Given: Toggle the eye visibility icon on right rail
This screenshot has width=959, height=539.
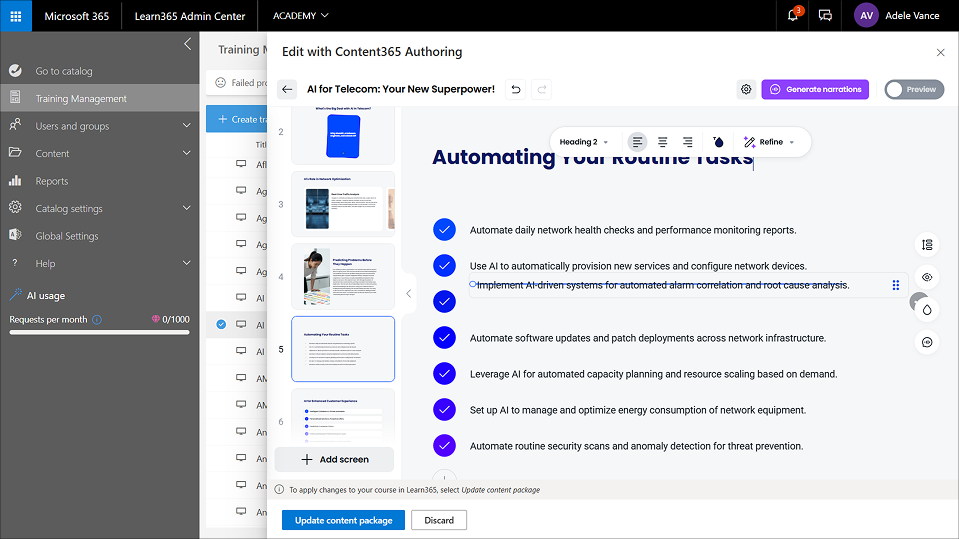Looking at the screenshot, I should tap(927, 277).
